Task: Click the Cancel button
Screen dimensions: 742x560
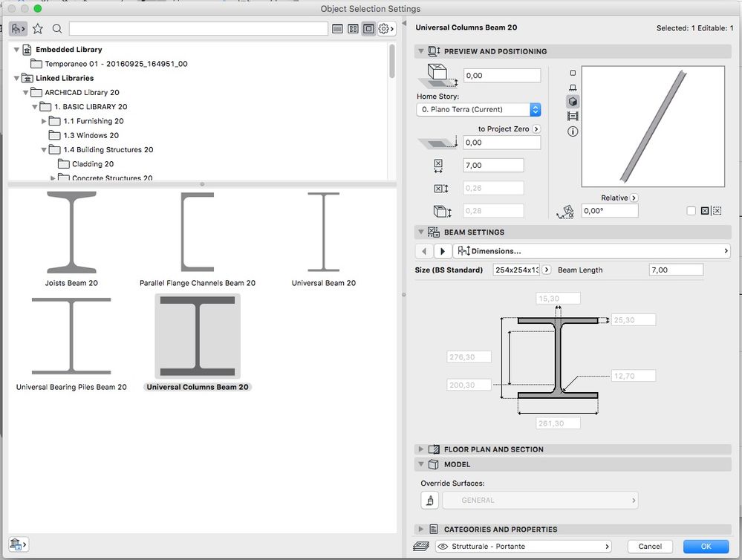Action: coord(650,547)
